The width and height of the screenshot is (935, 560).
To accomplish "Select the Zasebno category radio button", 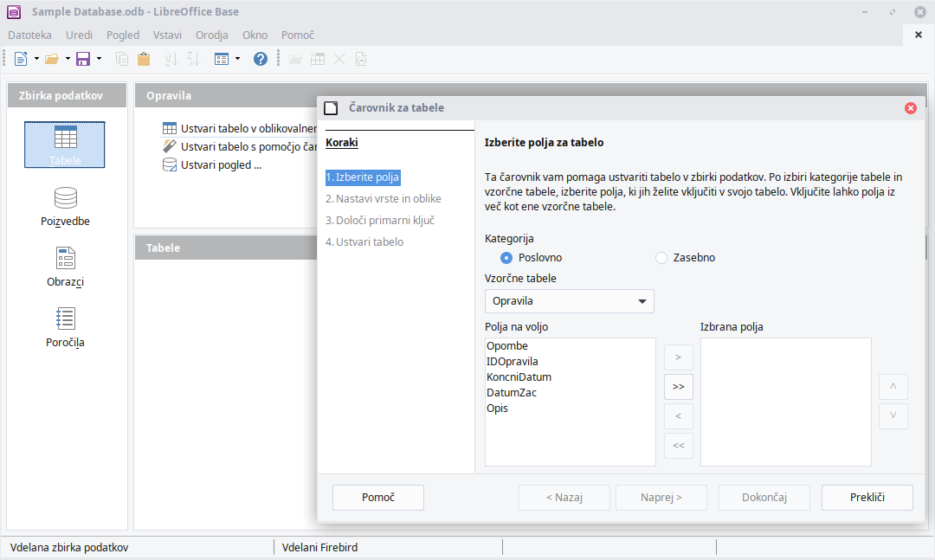I will (661, 258).
